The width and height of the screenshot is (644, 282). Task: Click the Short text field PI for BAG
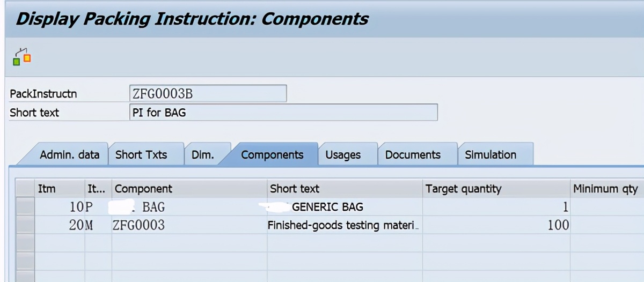tap(283, 113)
